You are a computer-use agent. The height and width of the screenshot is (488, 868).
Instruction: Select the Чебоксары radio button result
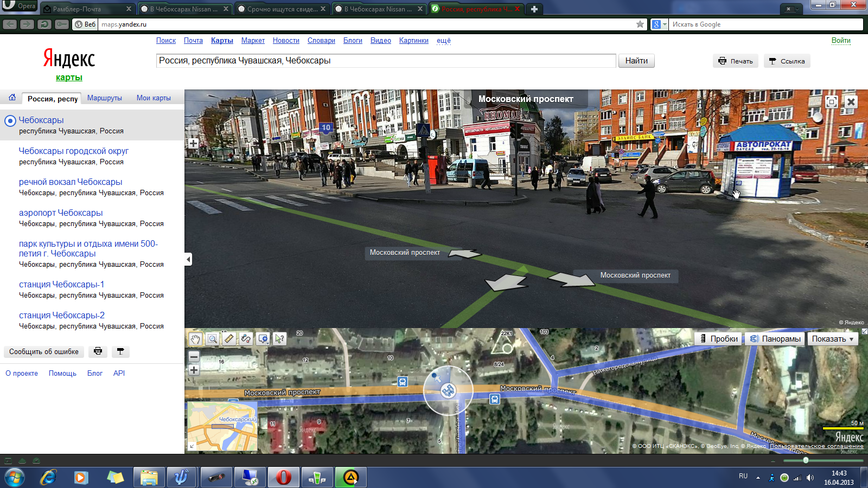click(x=10, y=121)
